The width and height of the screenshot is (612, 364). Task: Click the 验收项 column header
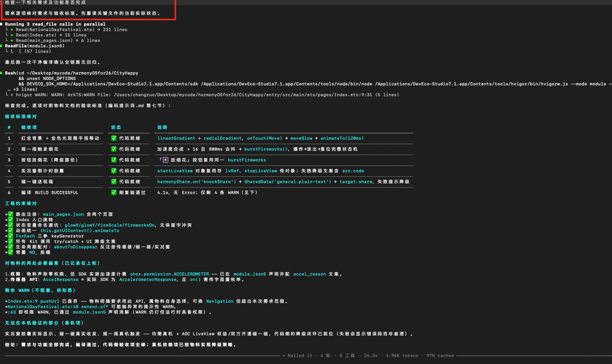coord(29,127)
